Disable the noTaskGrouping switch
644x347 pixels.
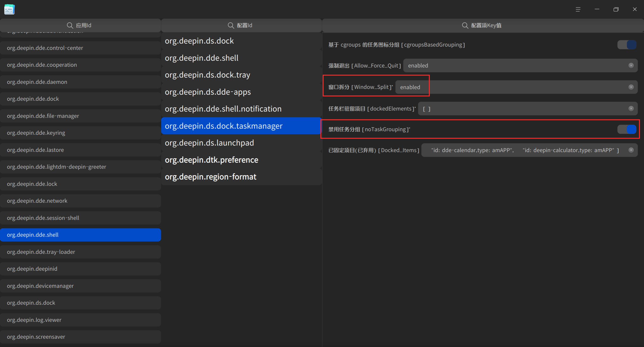click(x=627, y=129)
